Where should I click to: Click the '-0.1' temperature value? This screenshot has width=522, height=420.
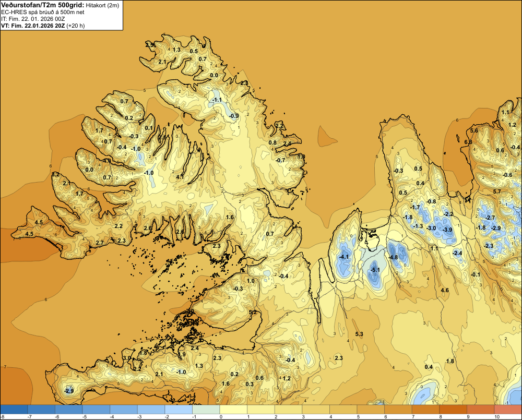(476, 274)
